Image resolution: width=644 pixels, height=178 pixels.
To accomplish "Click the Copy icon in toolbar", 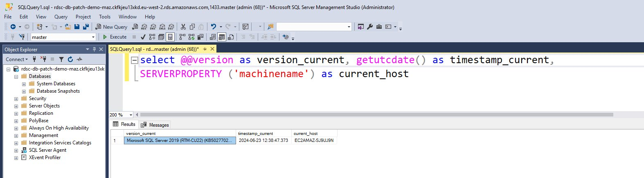I will [x=192, y=27].
